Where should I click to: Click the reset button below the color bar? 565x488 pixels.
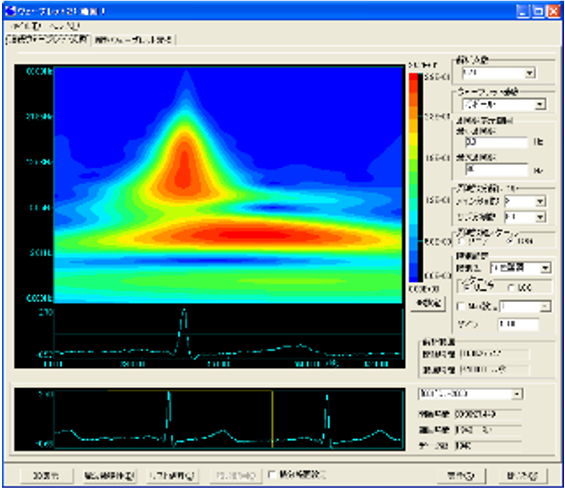pyautogui.click(x=428, y=303)
